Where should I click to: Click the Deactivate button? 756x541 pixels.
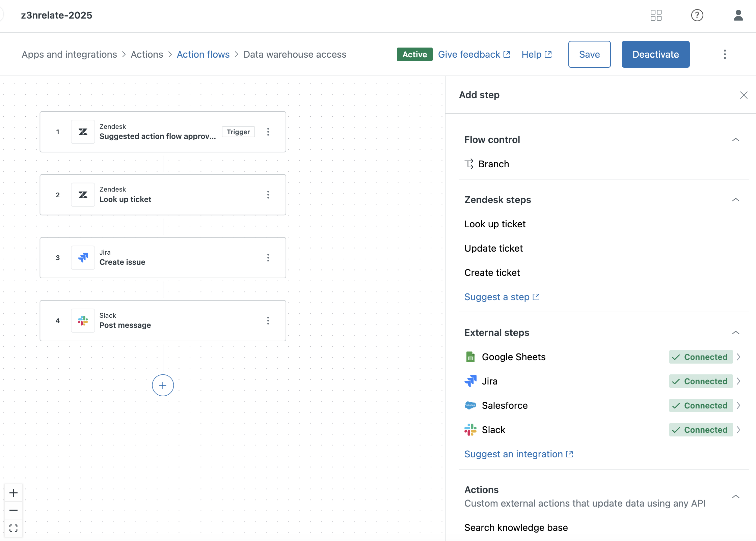click(x=655, y=54)
